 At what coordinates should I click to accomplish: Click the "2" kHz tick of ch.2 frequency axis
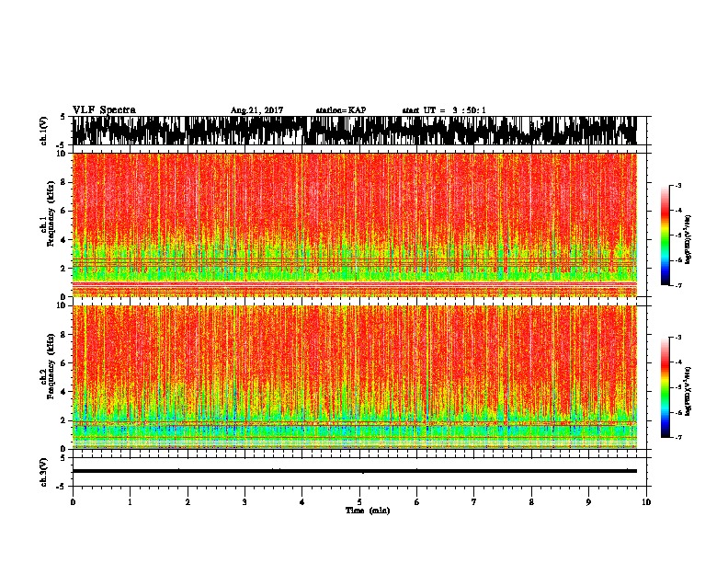(65, 420)
